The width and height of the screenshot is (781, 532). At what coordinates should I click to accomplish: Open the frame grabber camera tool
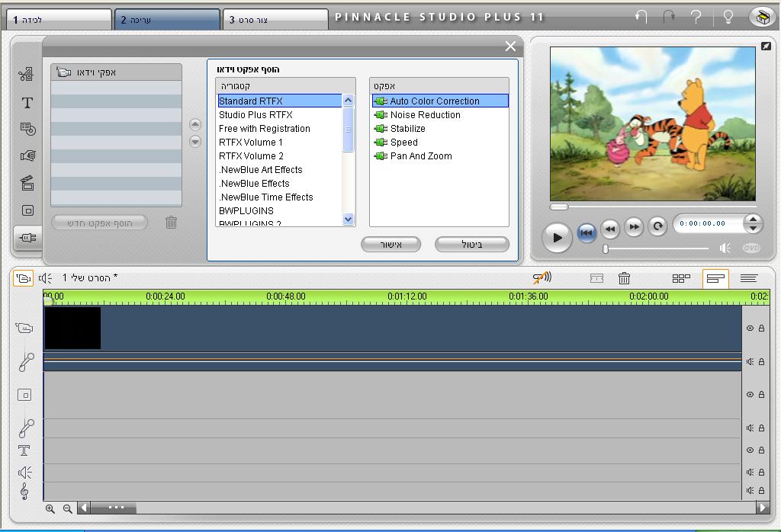[27, 155]
